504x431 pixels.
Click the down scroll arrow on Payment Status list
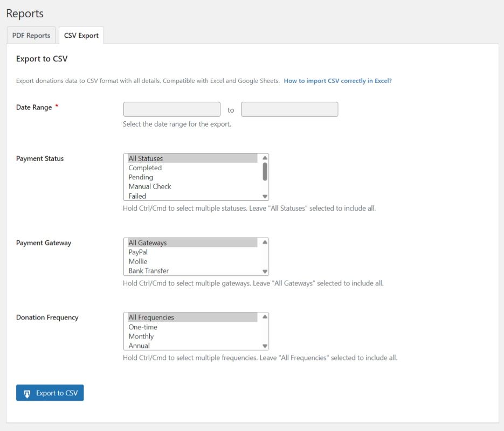click(264, 196)
